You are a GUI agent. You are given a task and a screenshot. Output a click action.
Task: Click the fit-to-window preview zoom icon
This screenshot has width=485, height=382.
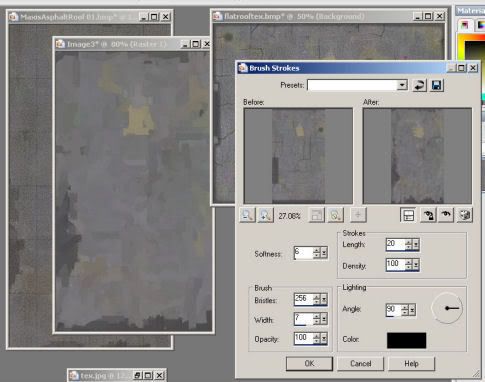(316, 215)
